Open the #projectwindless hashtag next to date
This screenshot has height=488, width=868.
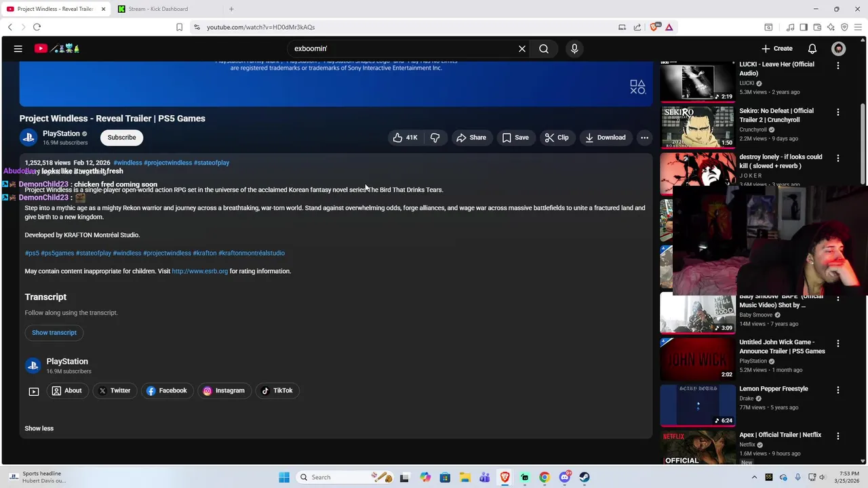point(168,163)
